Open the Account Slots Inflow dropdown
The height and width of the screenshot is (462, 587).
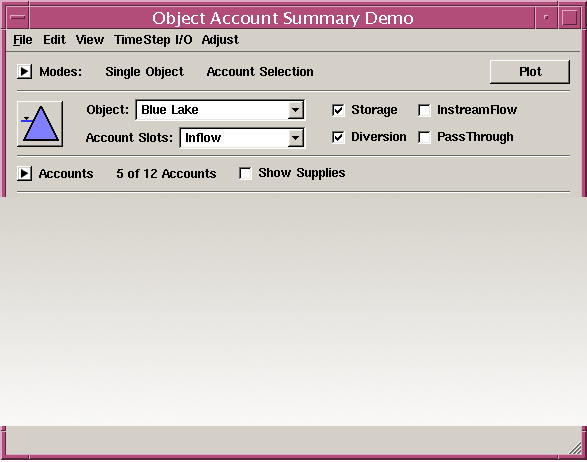click(242, 138)
